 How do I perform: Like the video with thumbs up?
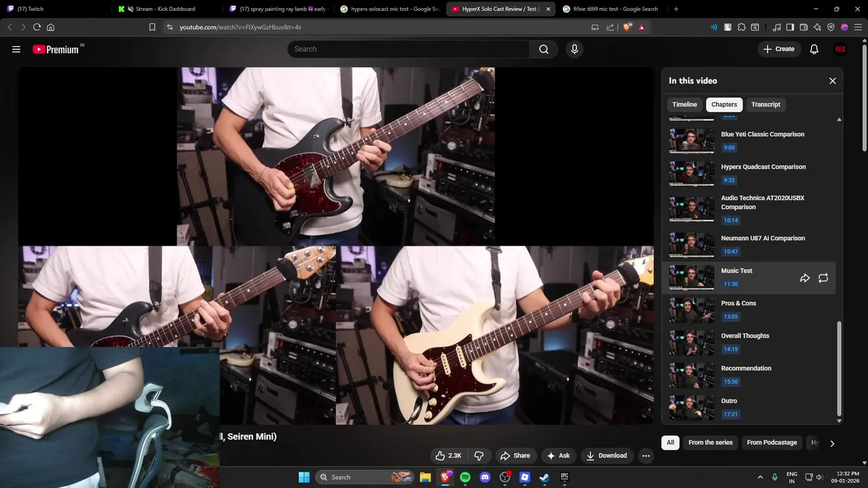coord(448,455)
